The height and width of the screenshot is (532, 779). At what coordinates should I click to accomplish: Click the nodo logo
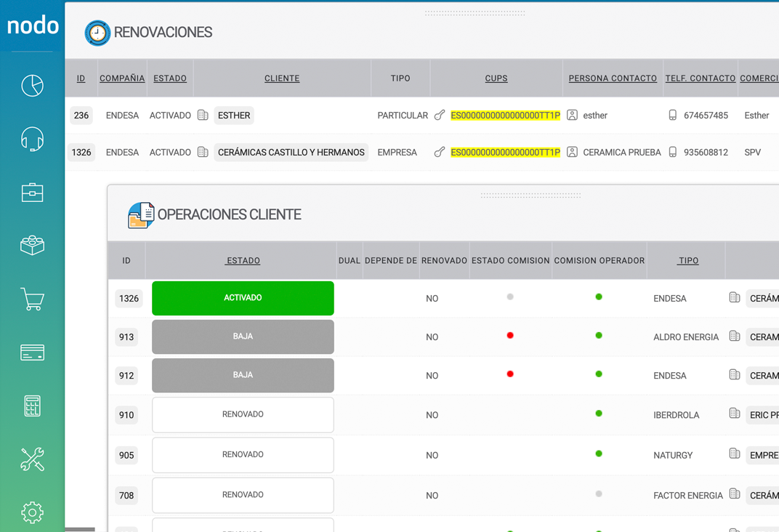pos(33,25)
